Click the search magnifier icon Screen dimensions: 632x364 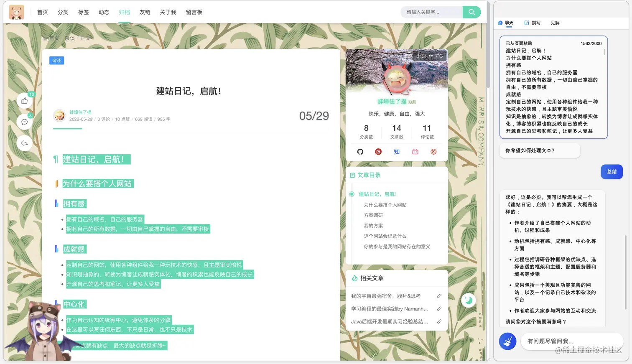[471, 13]
